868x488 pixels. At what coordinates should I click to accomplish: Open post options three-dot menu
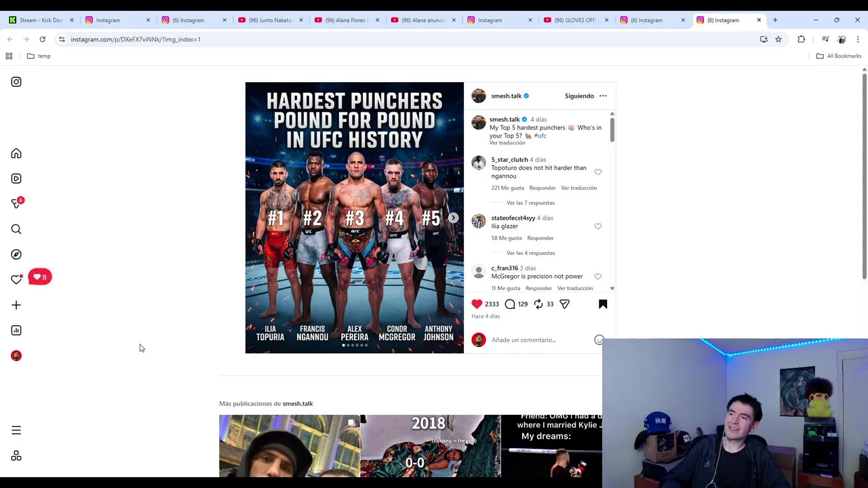tap(603, 96)
